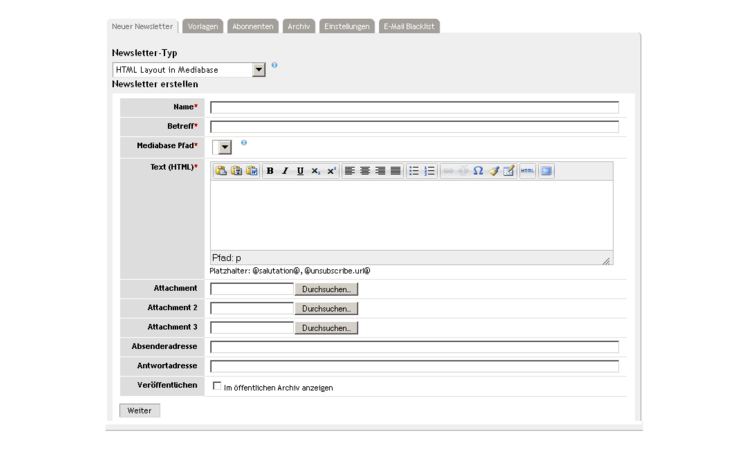Click Paste as plain text icon
Screen dimensions: 750x450
236,171
